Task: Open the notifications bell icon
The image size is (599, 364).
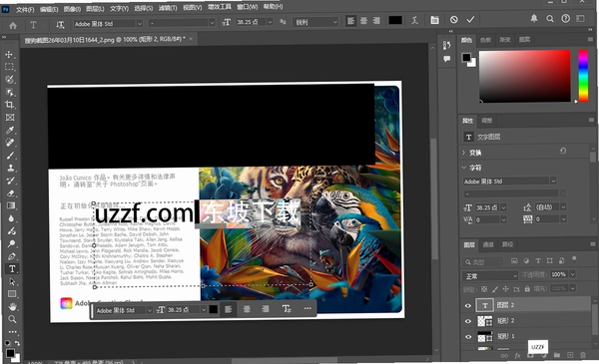Action: coord(534,18)
